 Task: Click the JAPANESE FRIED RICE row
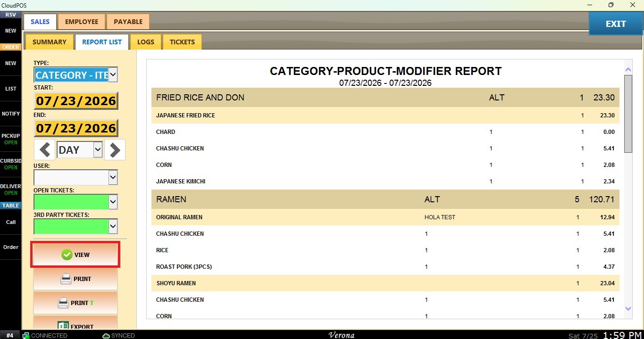click(x=385, y=116)
